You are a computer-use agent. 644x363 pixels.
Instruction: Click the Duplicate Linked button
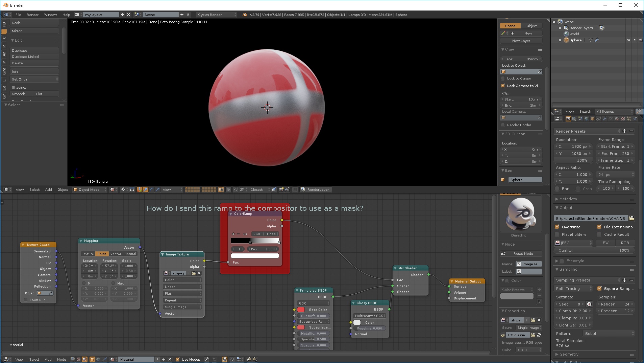tap(34, 57)
